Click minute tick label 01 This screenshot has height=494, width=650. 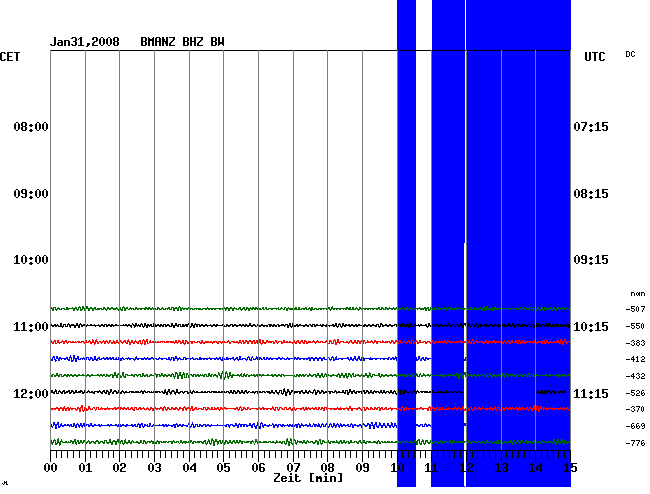coord(85,468)
